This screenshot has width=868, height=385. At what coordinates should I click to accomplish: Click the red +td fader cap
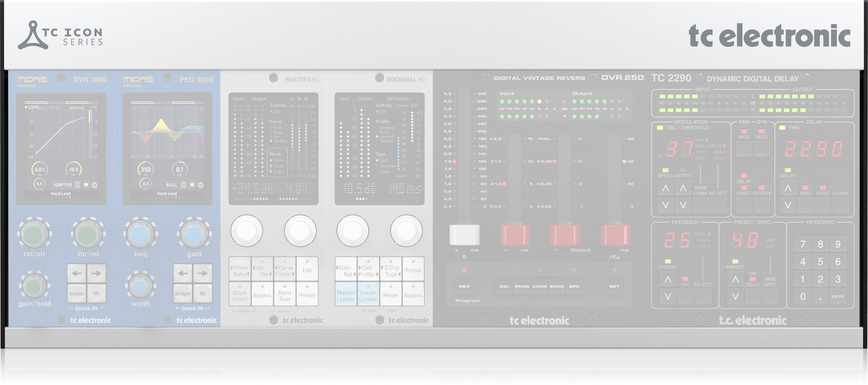615,235
